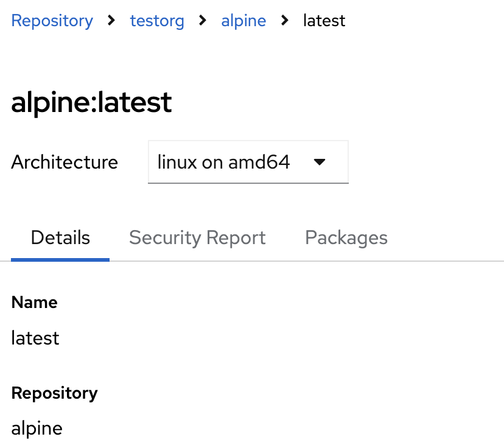The image size is (504, 448).
Task: Select the 'linux on amd64' option text
Action: [223, 163]
